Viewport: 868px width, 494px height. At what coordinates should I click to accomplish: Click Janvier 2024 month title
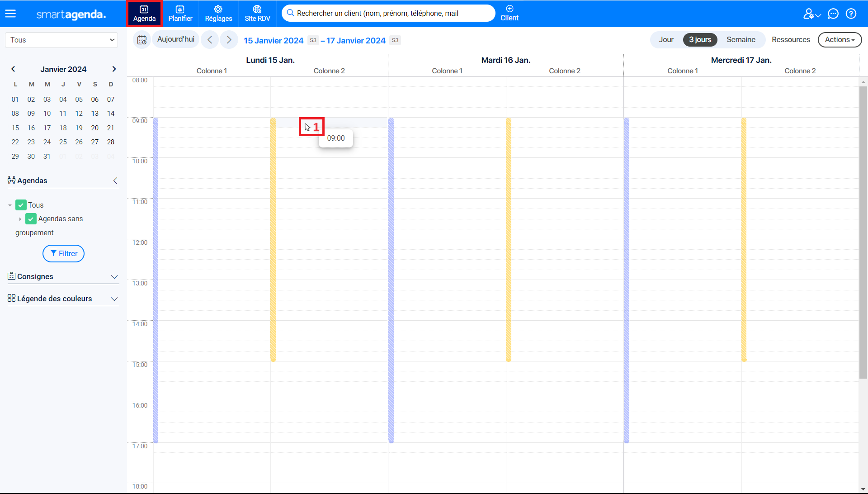[x=63, y=69]
